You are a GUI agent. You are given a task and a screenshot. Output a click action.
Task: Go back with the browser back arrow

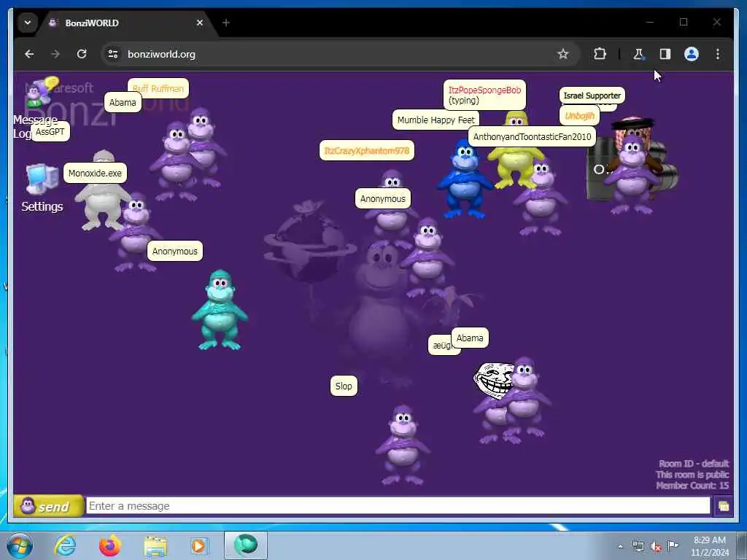click(x=29, y=54)
